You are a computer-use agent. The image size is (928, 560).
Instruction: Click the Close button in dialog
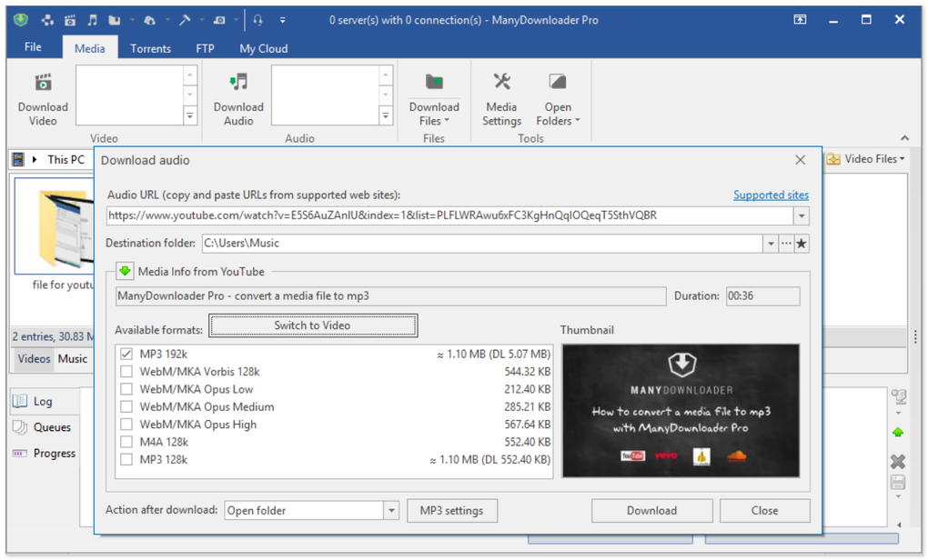pos(764,510)
